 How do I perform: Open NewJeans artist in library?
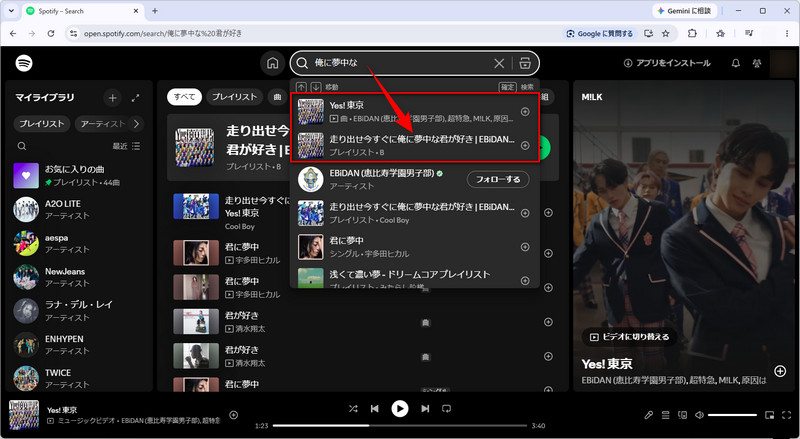(x=79, y=277)
